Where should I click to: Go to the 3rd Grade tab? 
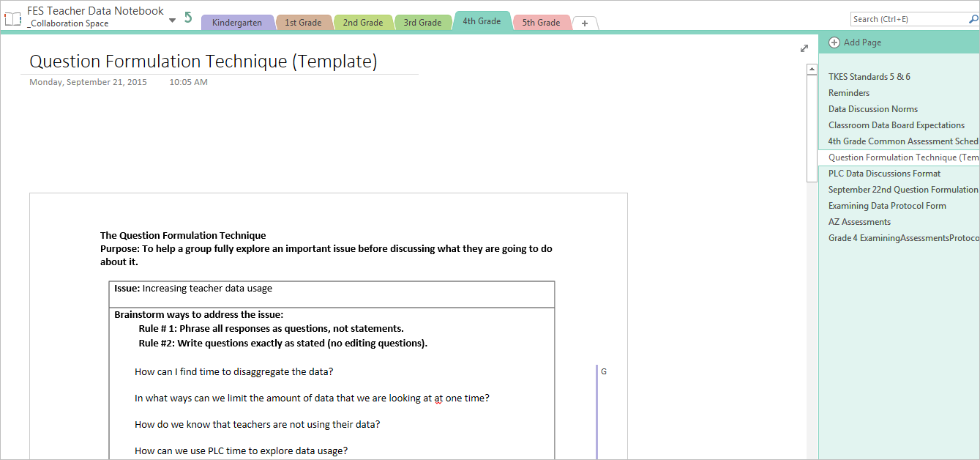click(x=422, y=23)
